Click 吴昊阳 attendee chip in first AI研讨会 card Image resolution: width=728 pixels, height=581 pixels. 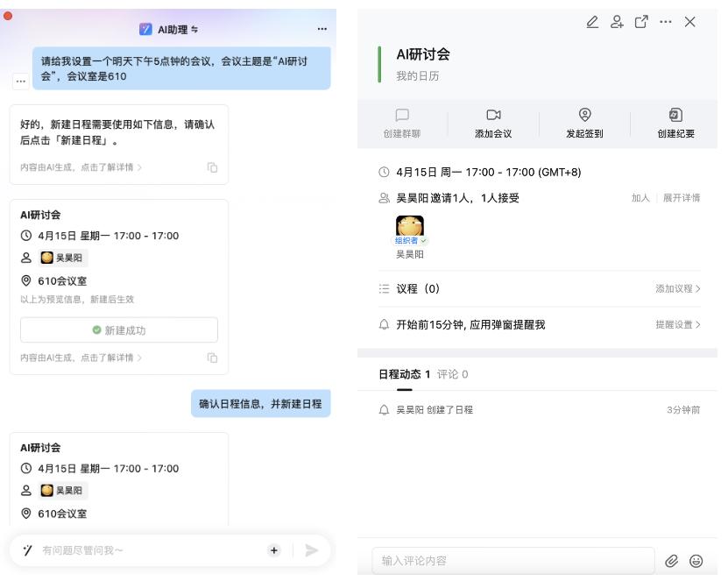pyautogui.click(x=63, y=258)
